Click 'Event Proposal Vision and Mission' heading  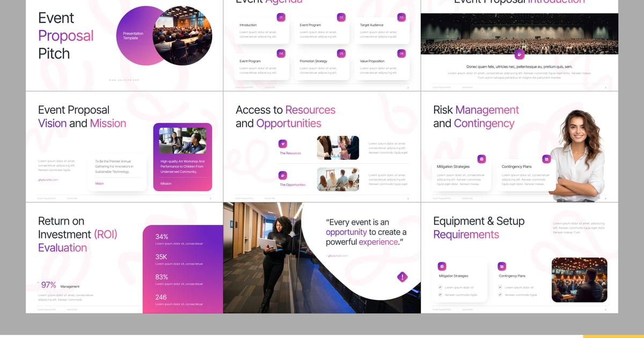coord(82,116)
